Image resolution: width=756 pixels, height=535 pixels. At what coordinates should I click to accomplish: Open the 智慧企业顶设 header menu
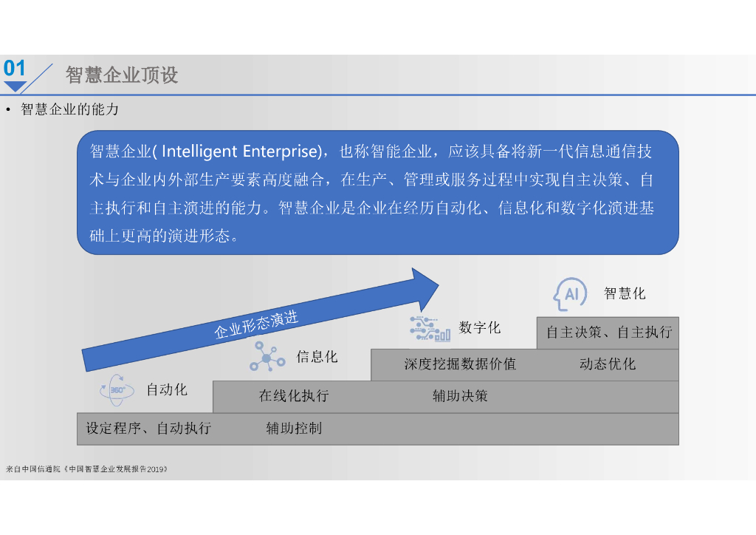pos(120,74)
